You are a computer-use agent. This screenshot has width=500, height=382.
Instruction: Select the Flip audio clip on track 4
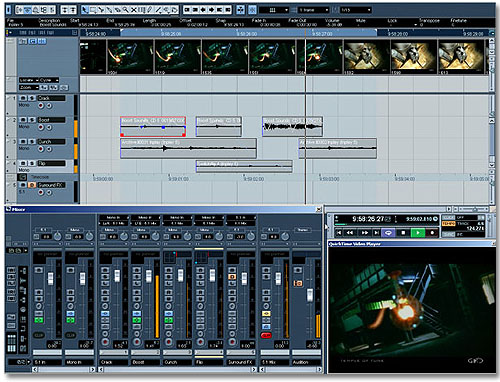[x=244, y=166]
